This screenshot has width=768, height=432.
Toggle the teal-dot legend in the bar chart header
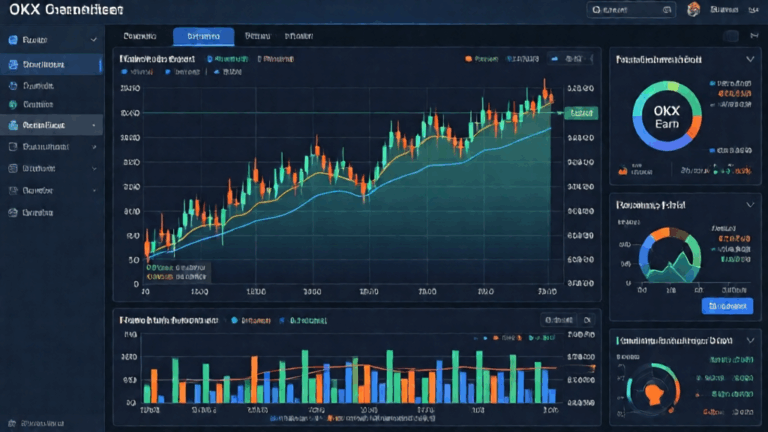(251, 320)
